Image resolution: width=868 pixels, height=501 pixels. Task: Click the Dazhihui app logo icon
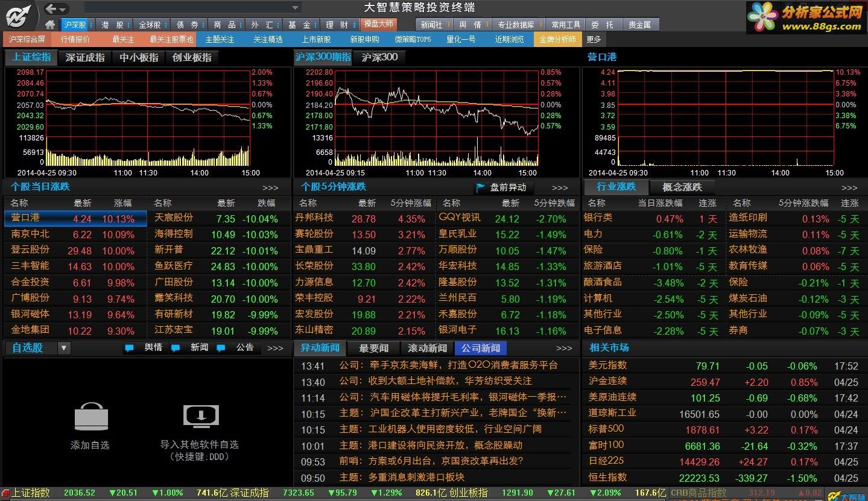[18, 16]
